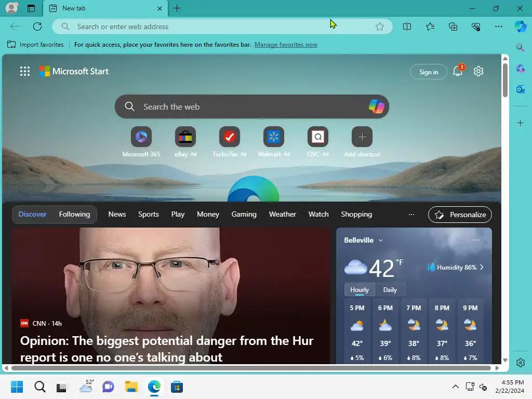Select the Hourly forecast tab

pos(360,290)
